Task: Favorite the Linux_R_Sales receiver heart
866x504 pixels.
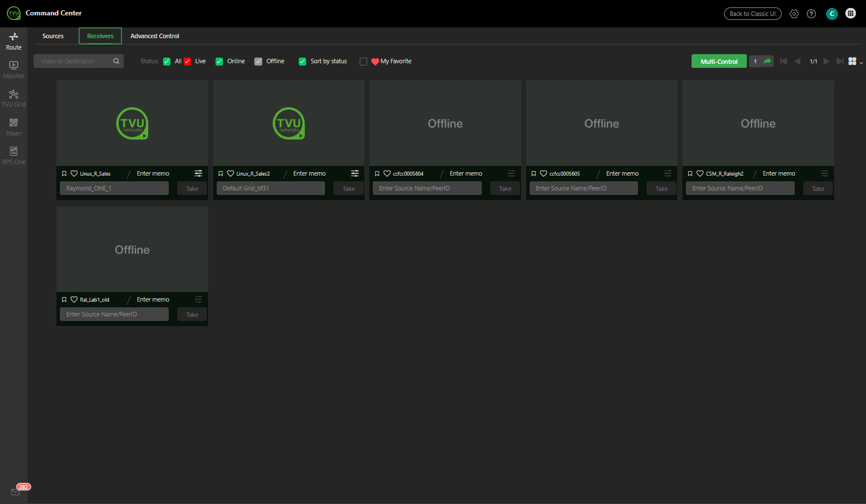Action: [x=74, y=173]
